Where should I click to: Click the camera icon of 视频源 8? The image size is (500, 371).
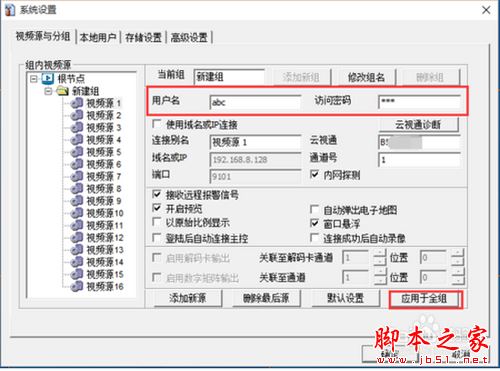click(x=77, y=188)
